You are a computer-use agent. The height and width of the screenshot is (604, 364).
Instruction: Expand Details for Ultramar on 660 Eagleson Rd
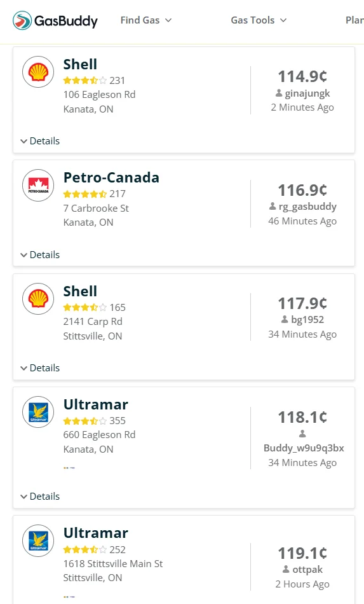tap(40, 497)
